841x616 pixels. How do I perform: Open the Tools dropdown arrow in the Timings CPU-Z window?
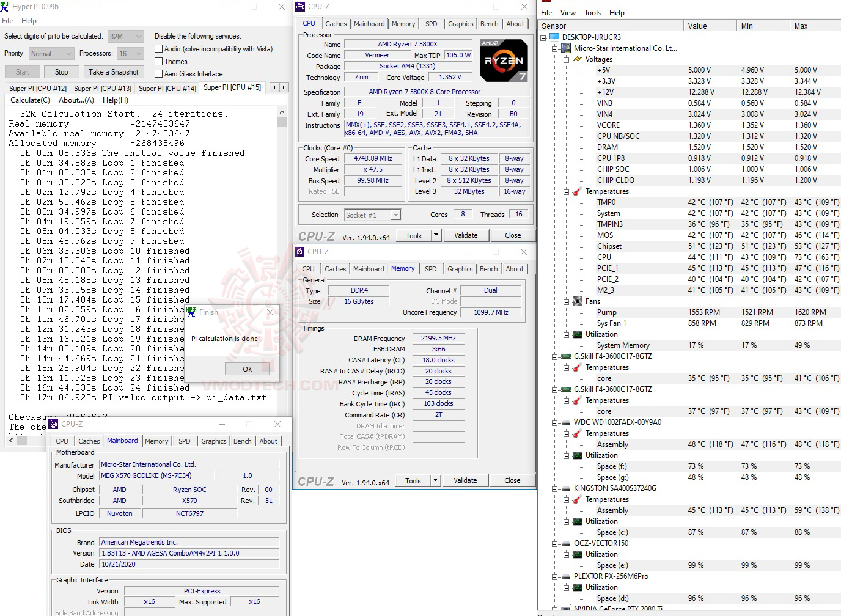coord(436,480)
